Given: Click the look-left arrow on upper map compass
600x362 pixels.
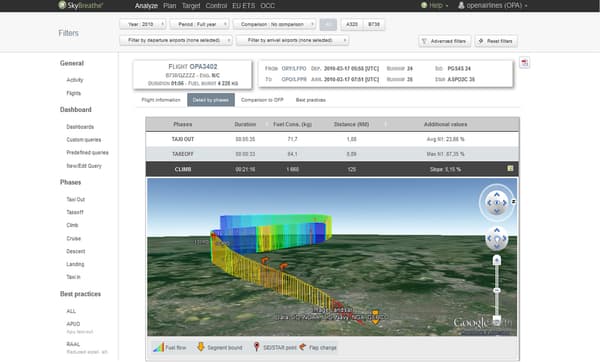Looking at the screenshot, I should [489, 203].
